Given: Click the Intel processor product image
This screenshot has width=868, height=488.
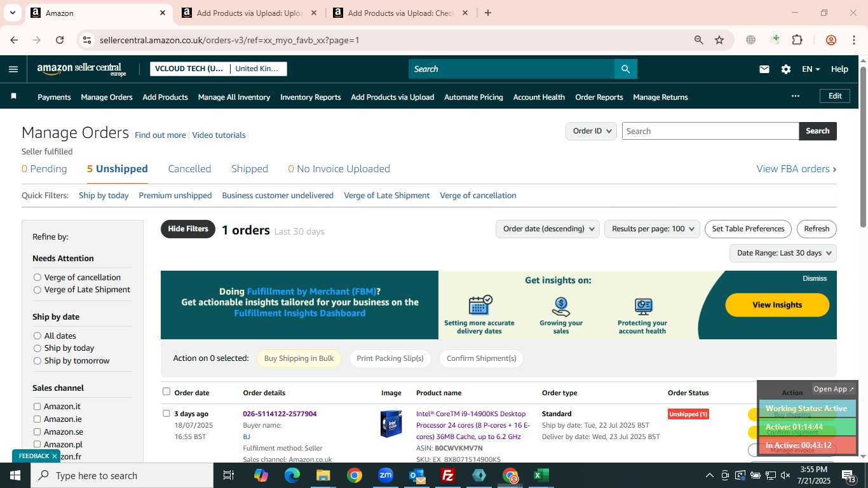Looking at the screenshot, I should point(391,424).
